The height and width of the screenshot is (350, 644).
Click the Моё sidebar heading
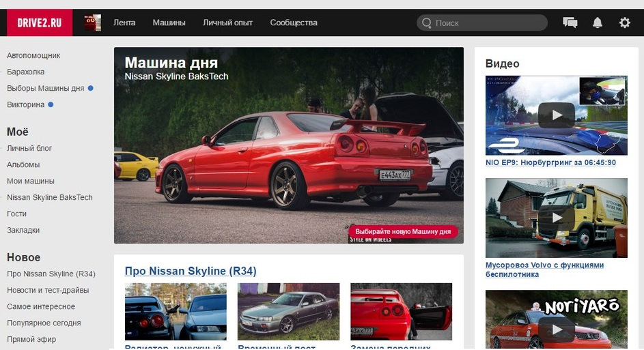point(17,132)
